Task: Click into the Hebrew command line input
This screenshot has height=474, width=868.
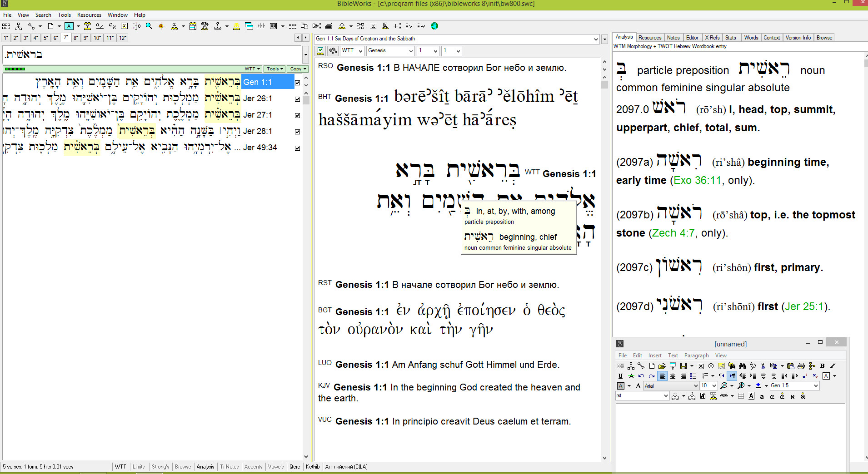Action: [x=152, y=55]
